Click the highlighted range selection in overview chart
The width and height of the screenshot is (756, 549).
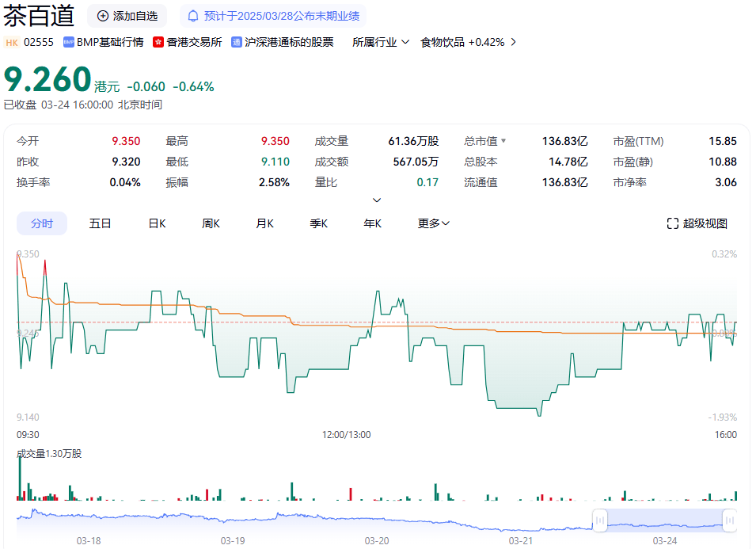tap(665, 520)
